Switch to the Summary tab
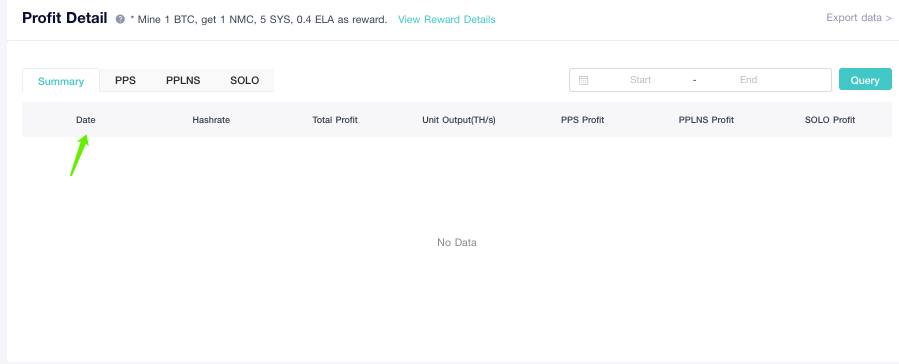The height and width of the screenshot is (364, 899). pyautogui.click(x=61, y=81)
